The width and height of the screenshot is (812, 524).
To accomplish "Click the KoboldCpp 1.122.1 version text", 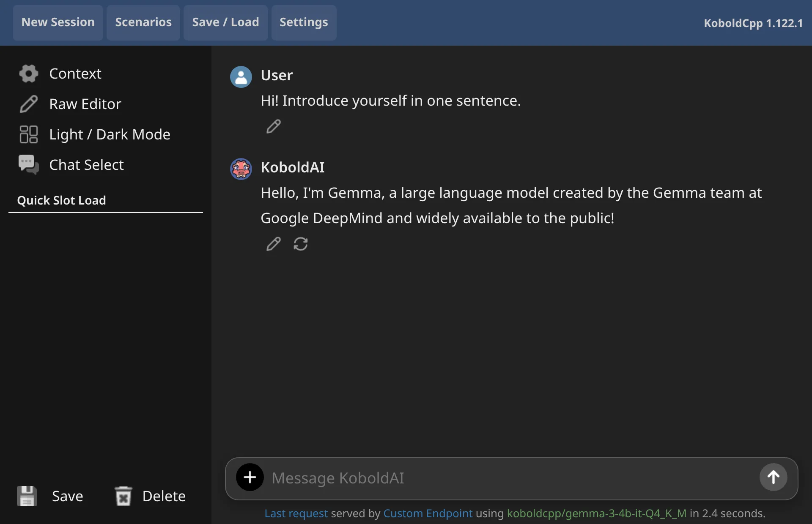I will click(753, 23).
